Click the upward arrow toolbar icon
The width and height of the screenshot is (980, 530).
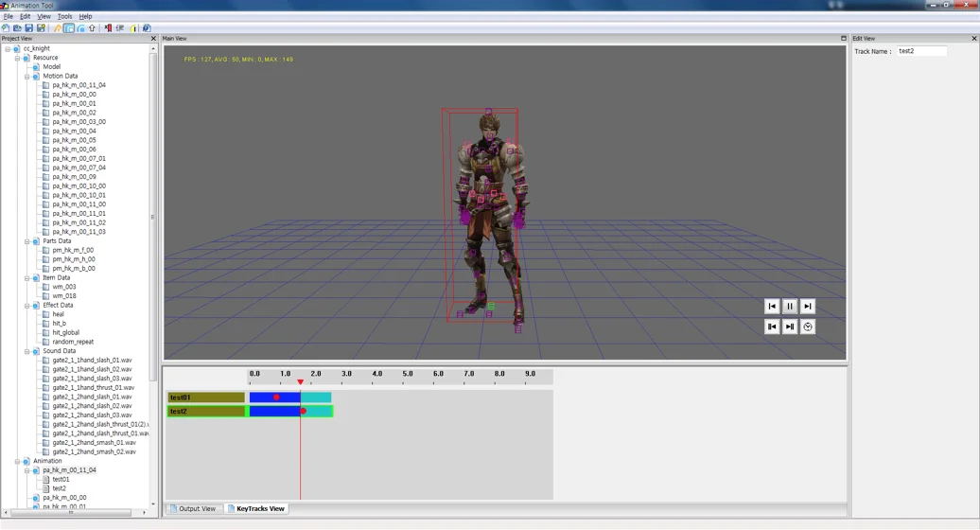tap(93, 28)
